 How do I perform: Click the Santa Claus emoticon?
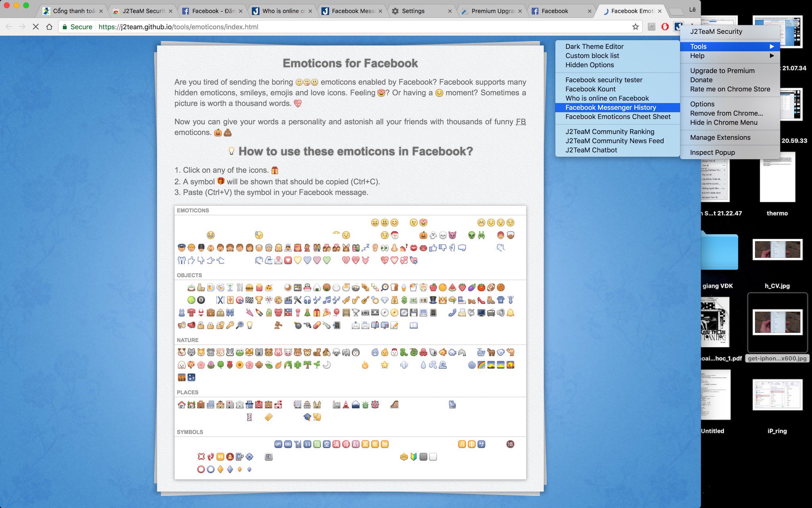(x=394, y=235)
